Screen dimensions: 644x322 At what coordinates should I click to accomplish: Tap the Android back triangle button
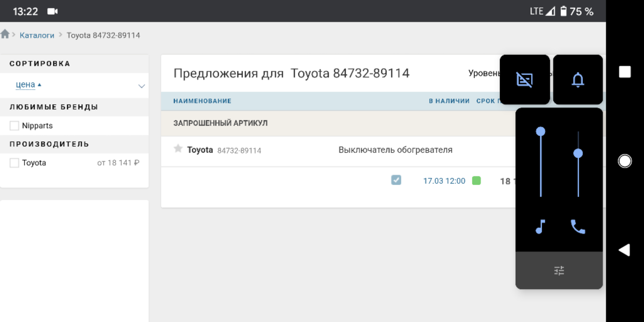625,250
